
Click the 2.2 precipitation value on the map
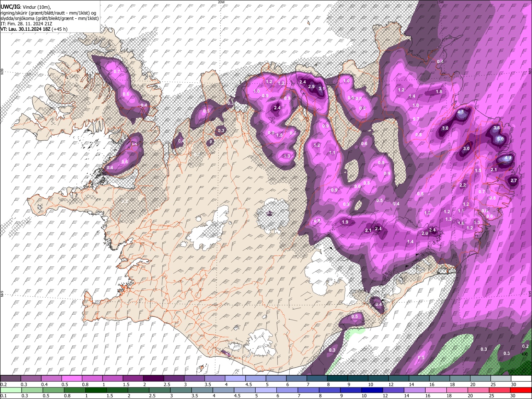click(463, 185)
